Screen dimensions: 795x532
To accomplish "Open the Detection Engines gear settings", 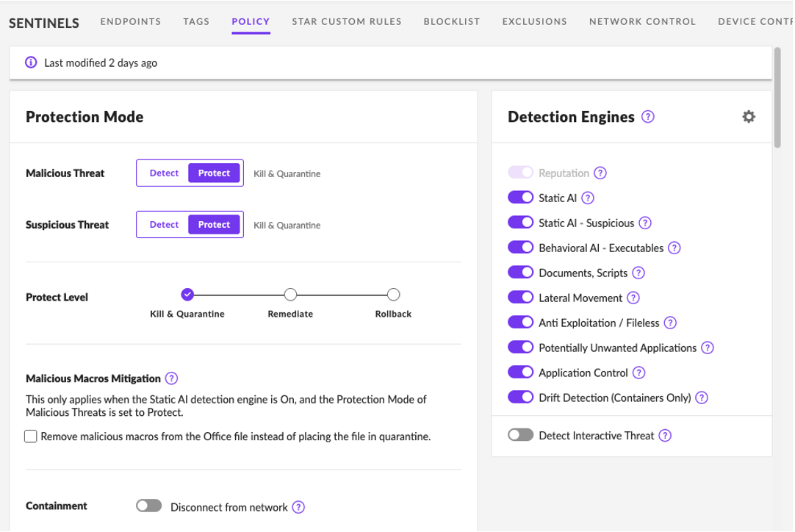I will (748, 117).
